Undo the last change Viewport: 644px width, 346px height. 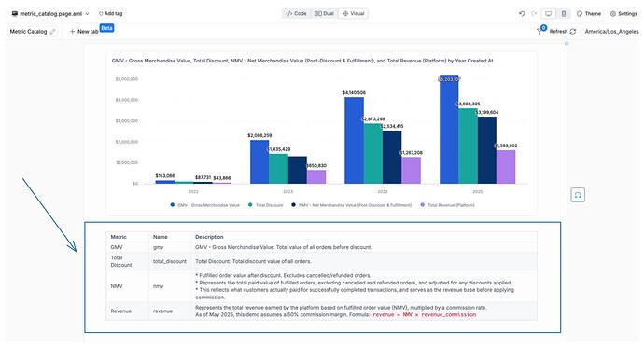(522, 14)
